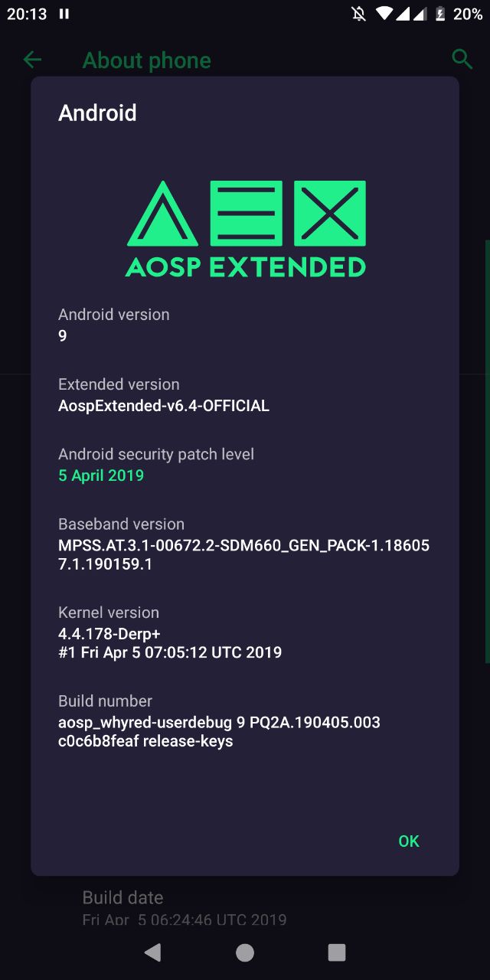The height and width of the screenshot is (980, 490).
Task: Open the search magnifier icon
Action: [461, 58]
